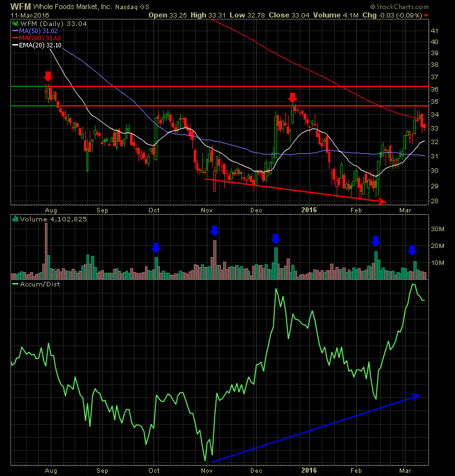Image resolution: width=455 pixels, height=476 pixels.
Task: Click the Oct label under the price panel
Action: click(154, 210)
